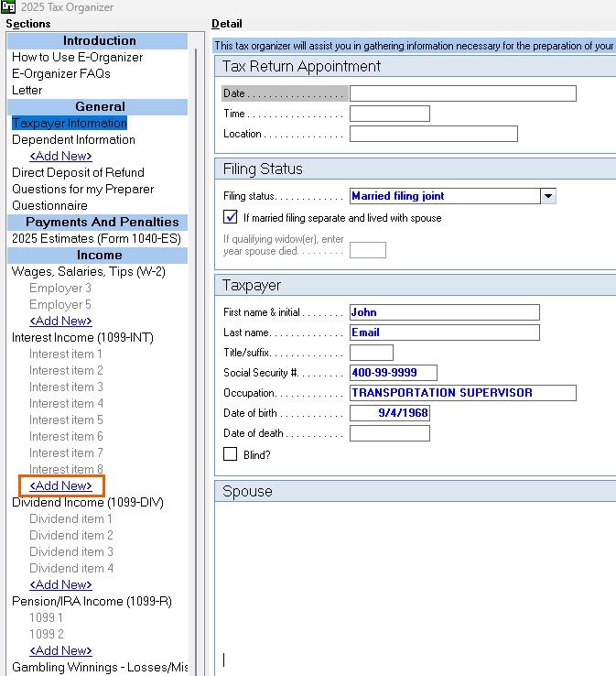616x676 pixels.
Task: Click Add New under Dividend Income
Action: 60,584
